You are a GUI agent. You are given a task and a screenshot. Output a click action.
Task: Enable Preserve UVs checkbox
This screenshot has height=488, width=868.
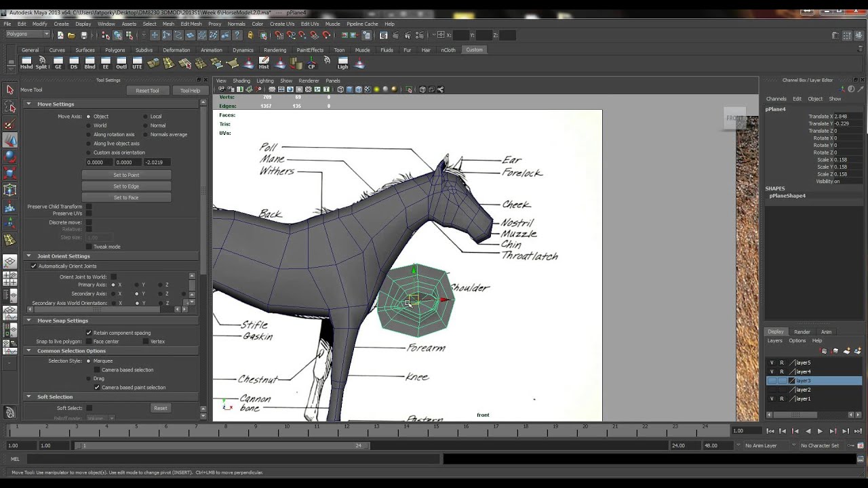[89, 213]
